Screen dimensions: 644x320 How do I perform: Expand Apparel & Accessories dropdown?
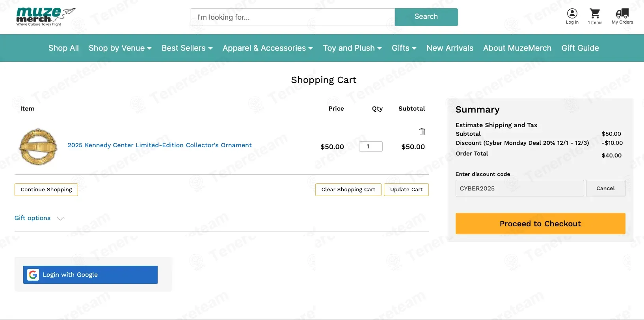[x=268, y=48]
